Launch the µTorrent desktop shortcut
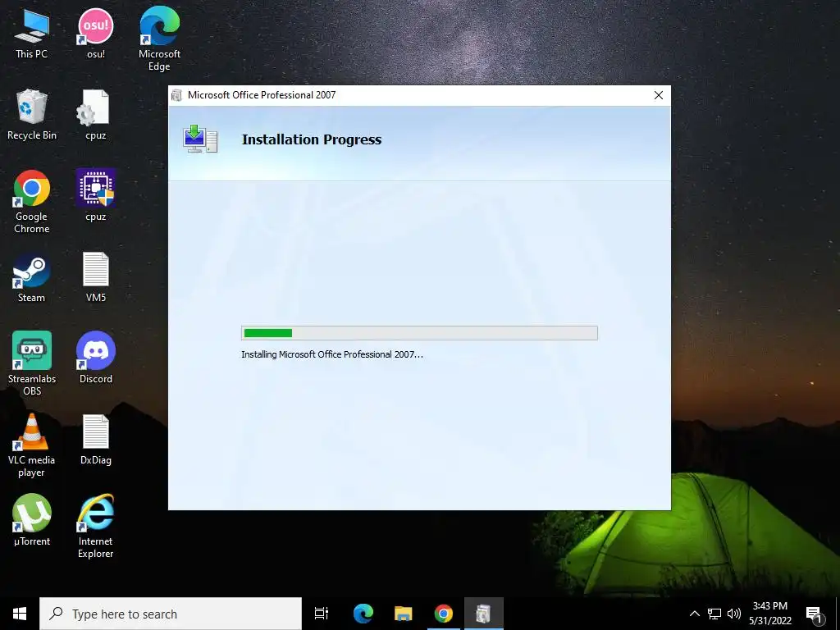Screen dimensions: 840x630 [32, 520]
